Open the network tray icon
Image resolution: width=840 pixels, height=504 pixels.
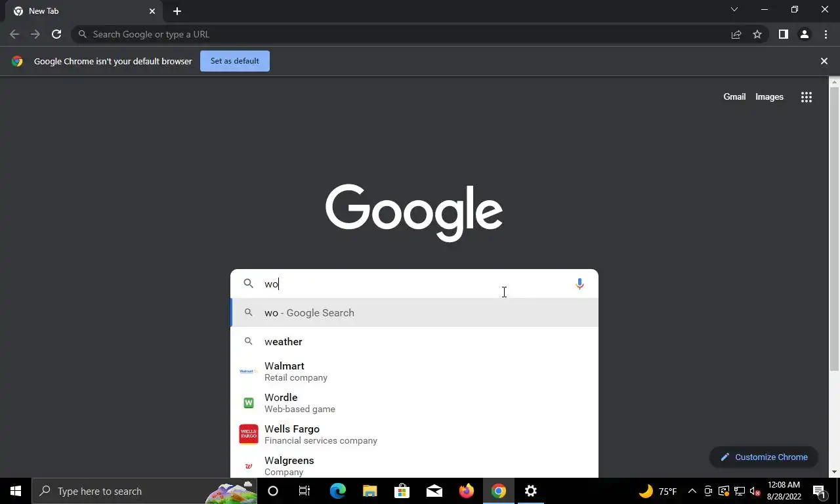740,491
